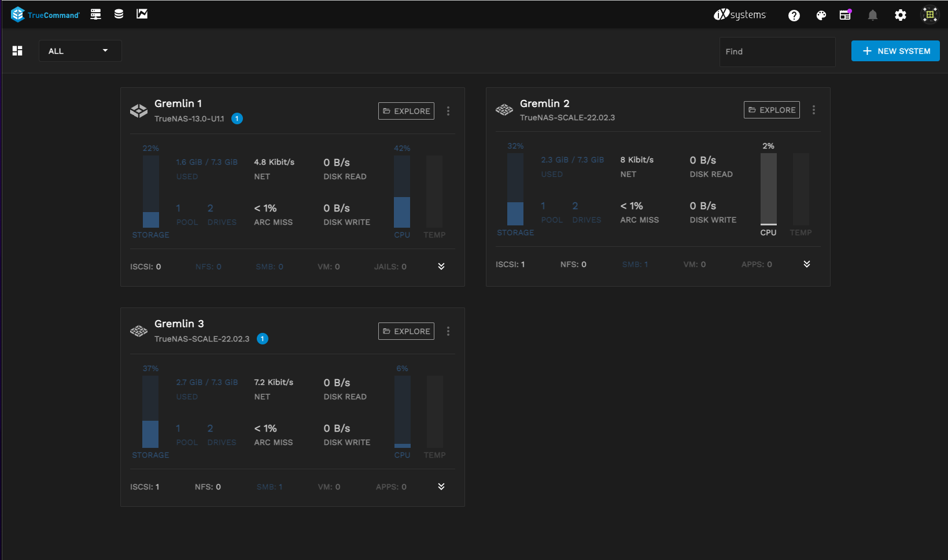This screenshot has height=560, width=948.
Task: Click Gremlin 2 storage usage bar
Action: pos(515,189)
